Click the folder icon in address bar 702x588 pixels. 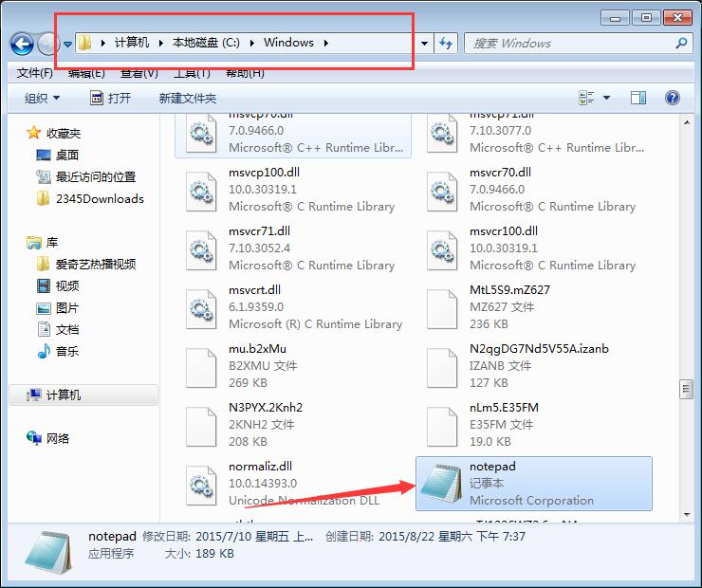[x=84, y=43]
